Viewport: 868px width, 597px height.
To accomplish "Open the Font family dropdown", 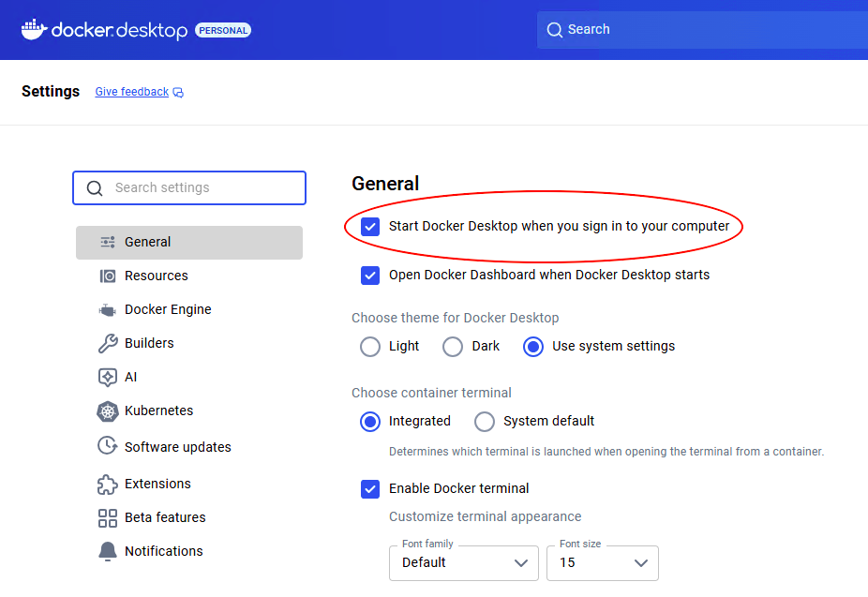I will 464,563.
